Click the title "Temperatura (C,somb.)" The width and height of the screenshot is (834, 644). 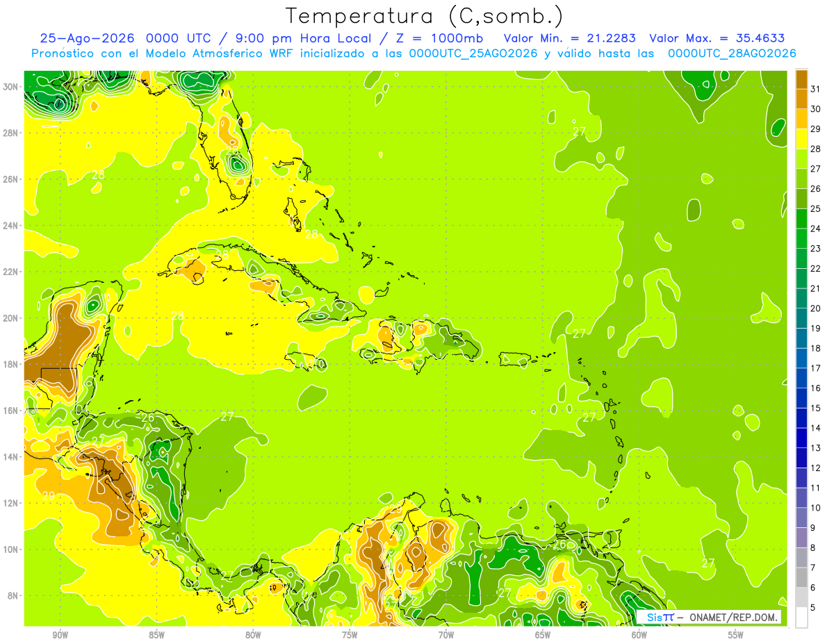(x=425, y=16)
